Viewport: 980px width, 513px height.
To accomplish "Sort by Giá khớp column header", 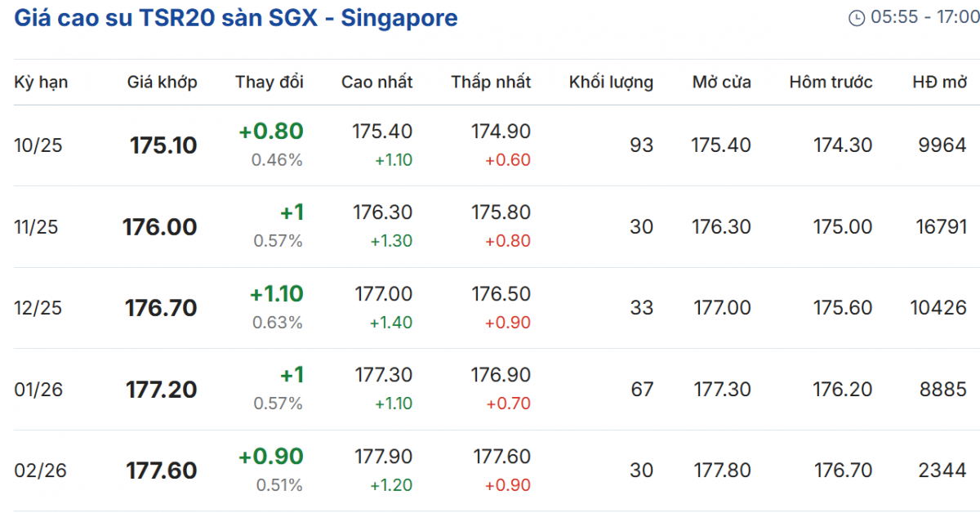I will (x=162, y=82).
